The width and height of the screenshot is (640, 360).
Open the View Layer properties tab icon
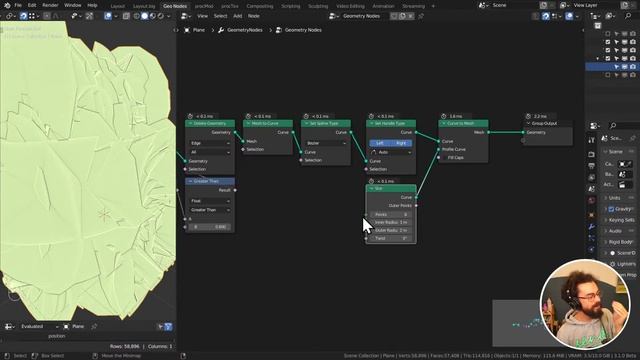591,178
